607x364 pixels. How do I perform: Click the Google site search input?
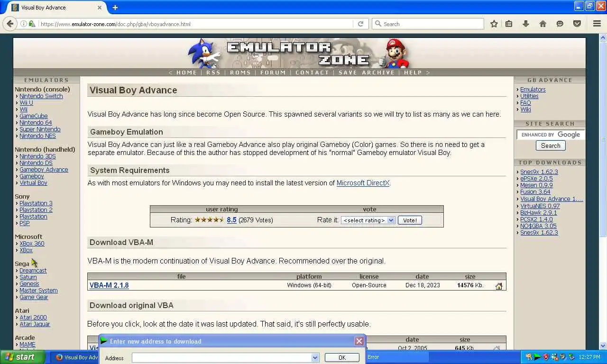550,135
